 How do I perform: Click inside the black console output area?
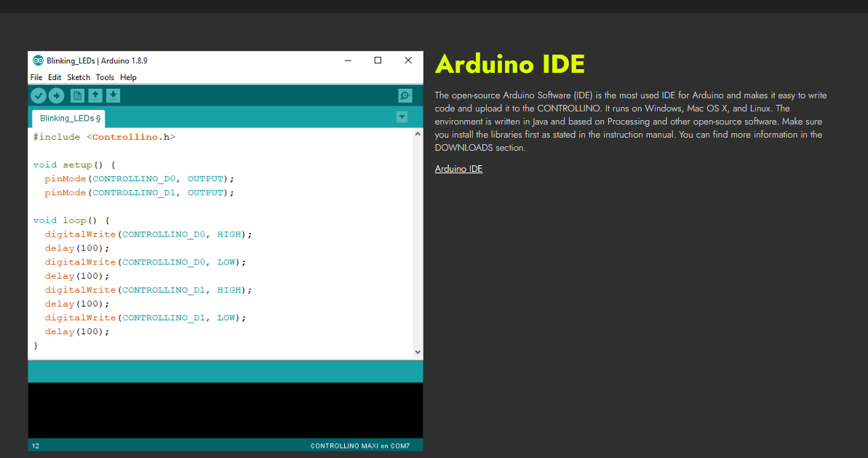[225, 410]
